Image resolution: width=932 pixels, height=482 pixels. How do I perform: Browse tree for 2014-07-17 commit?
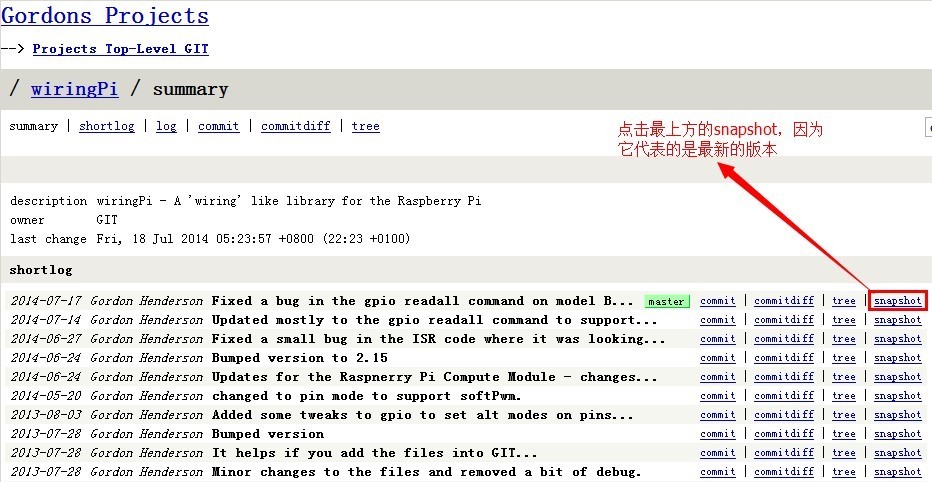843,301
